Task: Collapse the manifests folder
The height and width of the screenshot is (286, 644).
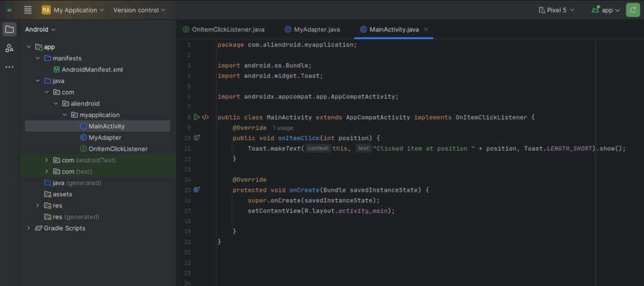Action: click(x=38, y=58)
